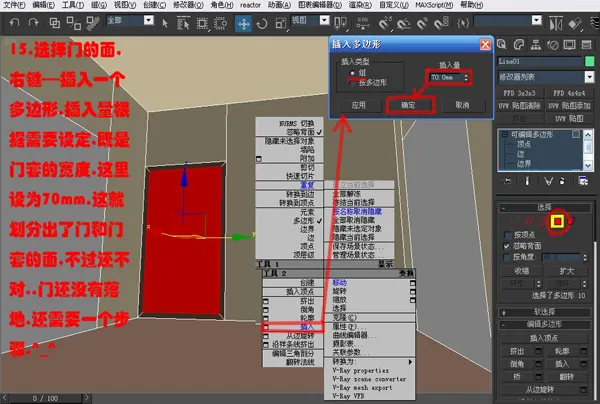The image size is (600, 404).
Task: Expand the 软选择 rollout header
Action: pyautogui.click(x=544, y=312)
